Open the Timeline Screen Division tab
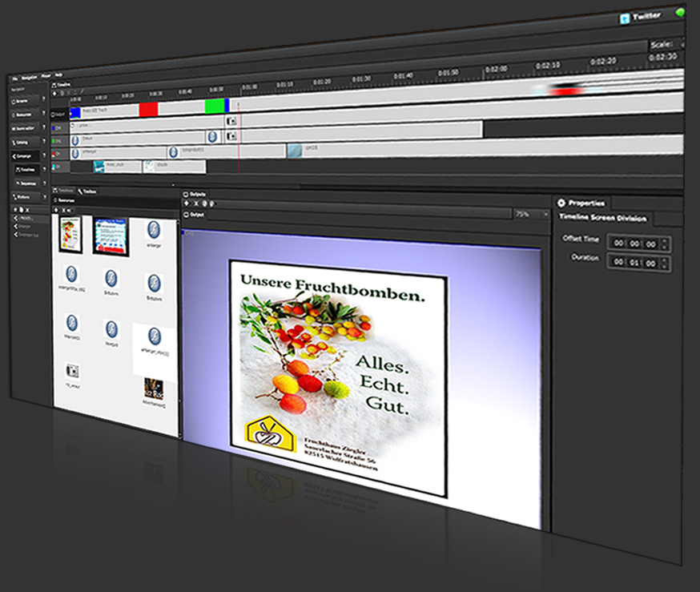This screenshot has height=592, width=700. point(601,218)
